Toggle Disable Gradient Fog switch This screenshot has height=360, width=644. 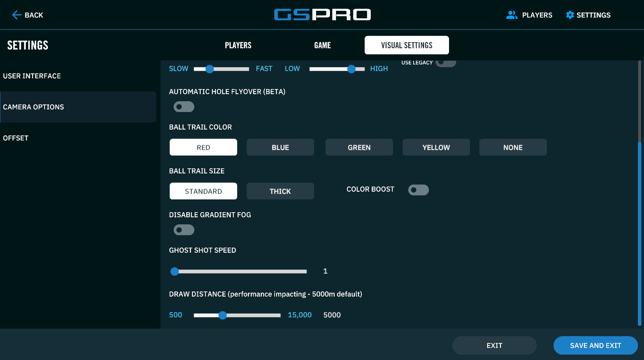pos(184,230)
